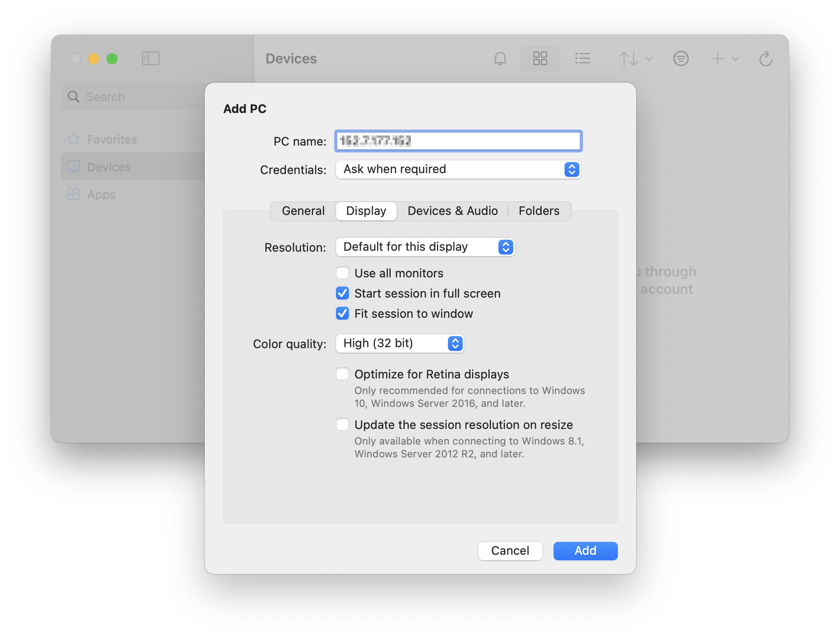
Task: Open the Color quality dropdown
Action: pyautogui.click(x=400, y=344)
